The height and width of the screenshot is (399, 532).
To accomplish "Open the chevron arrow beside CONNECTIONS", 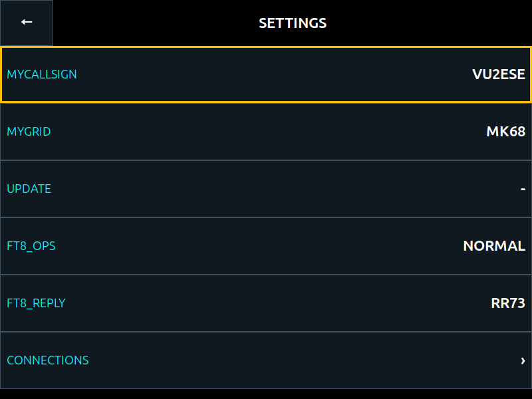I will pos(523,360).
